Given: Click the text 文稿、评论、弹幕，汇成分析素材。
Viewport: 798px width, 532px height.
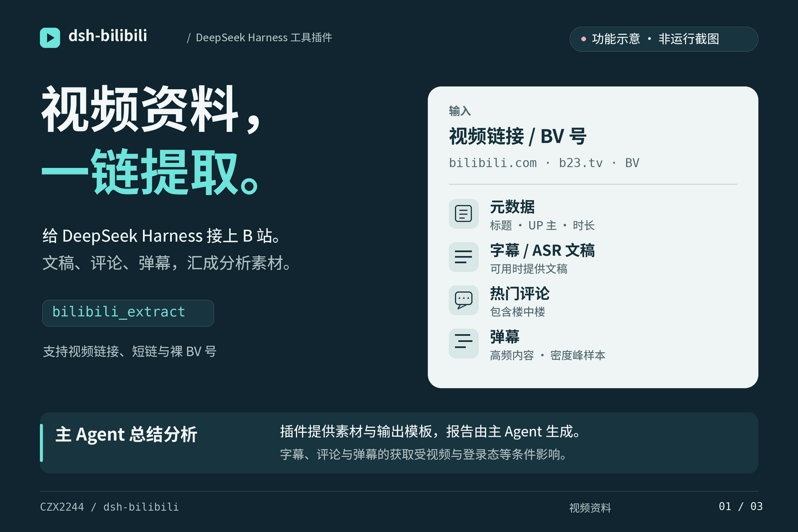Looking at the screenshot, I should [167, 263].
